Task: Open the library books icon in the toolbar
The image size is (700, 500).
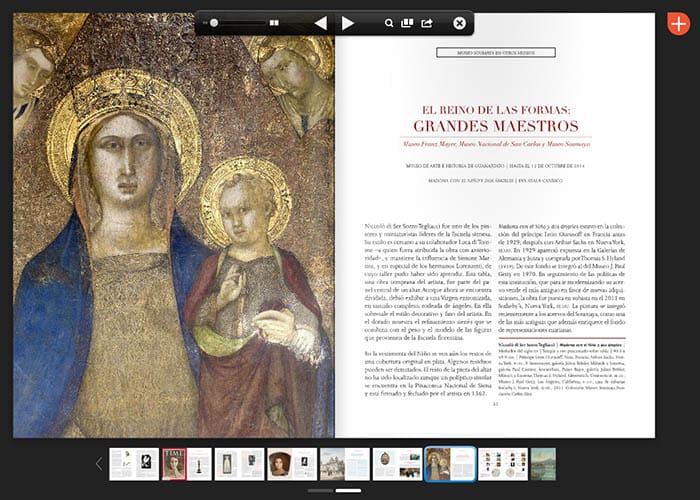Action: pos(407,23)
